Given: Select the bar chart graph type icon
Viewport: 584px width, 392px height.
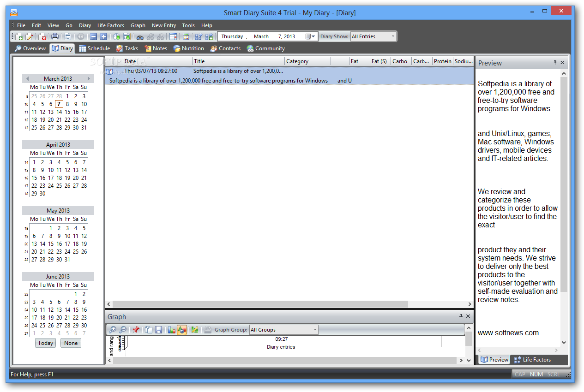Looking at the screenshot, I should 171,330.
